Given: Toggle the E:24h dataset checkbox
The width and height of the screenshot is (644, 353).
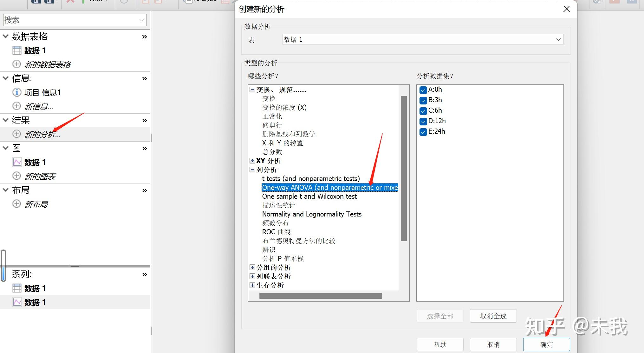Looking at the screenshot, I should 423,132.
